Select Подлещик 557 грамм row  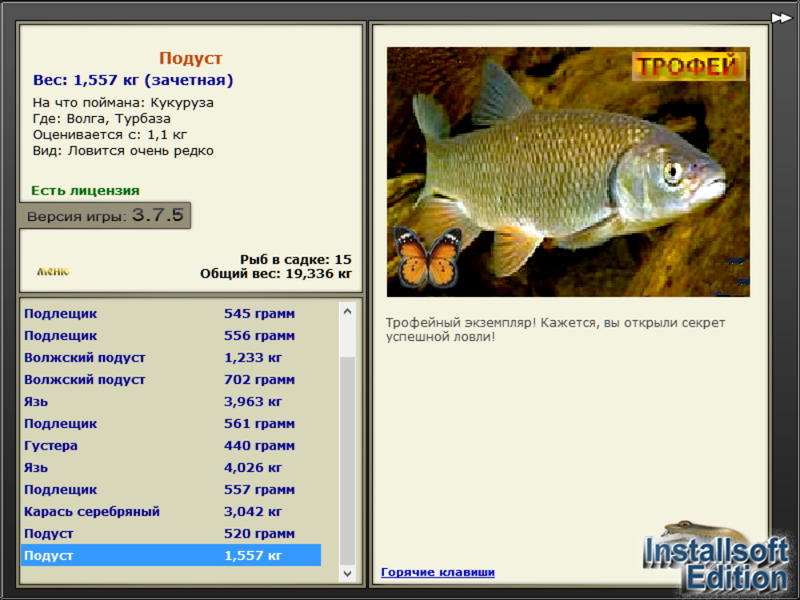tap(171, 489)
